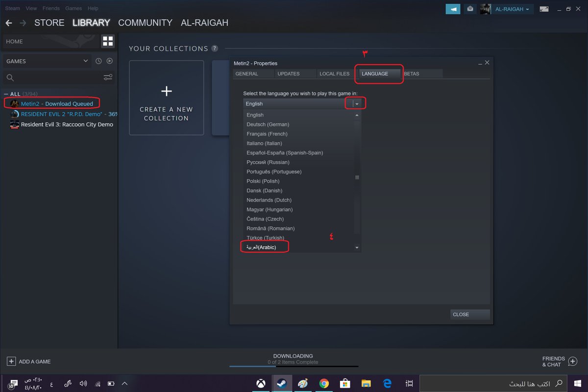Image resolution: width=588 pixels, height=392 pixels.
Task: Click the collections help question mark
Action: pyautogui.click(x=215, y=49)
